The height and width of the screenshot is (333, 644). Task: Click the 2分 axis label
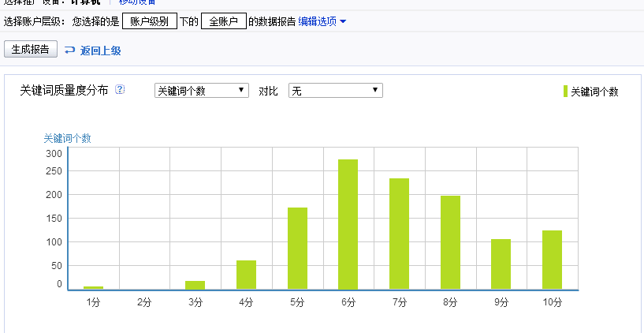point(144,303)
